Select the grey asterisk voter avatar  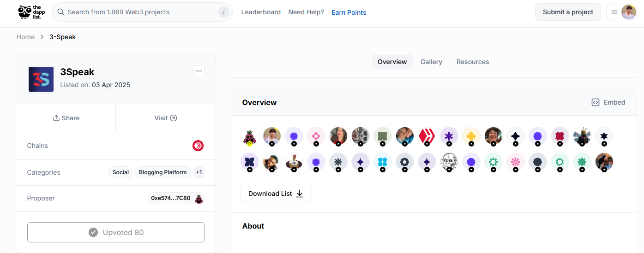point(338,162)
